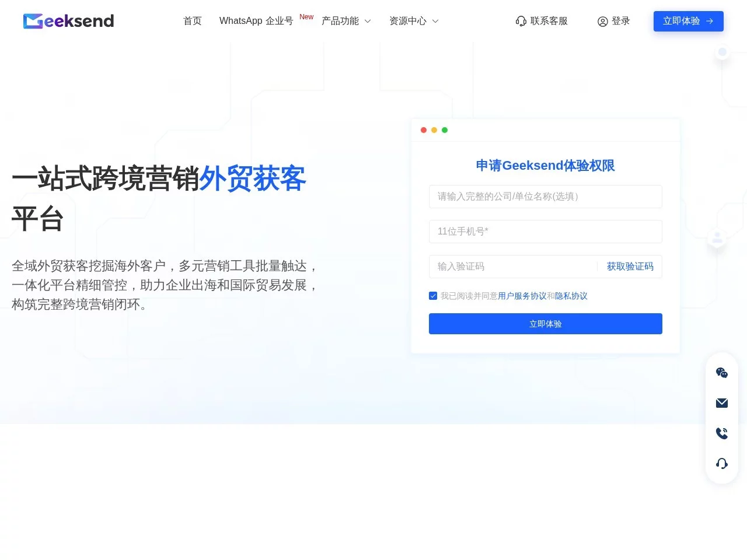The height and width of the screenshot is (560, 747).
Task: Click the phone call sidebar icon
Action: 722,433
